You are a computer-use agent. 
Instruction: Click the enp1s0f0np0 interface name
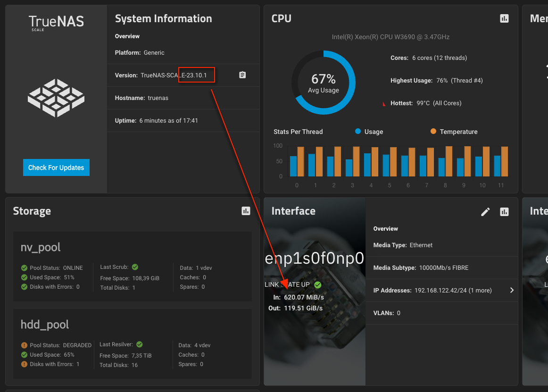coord(314,259)
